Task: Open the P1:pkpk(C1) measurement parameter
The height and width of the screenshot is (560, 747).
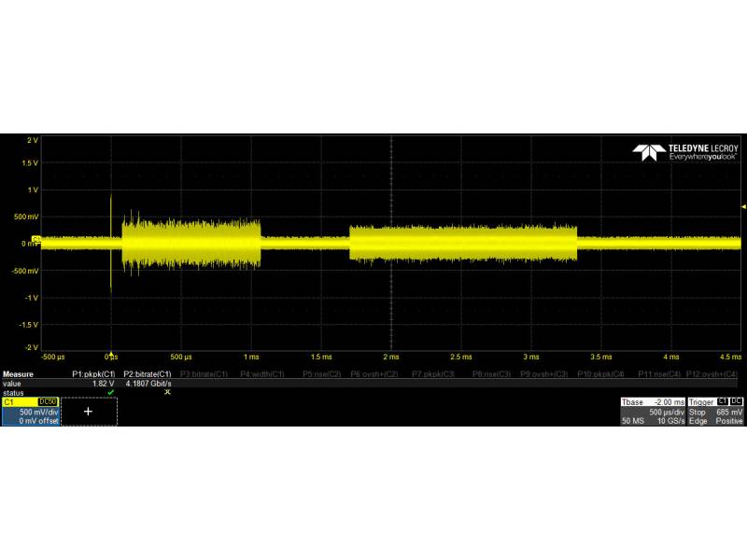Action: click(93, 373)
